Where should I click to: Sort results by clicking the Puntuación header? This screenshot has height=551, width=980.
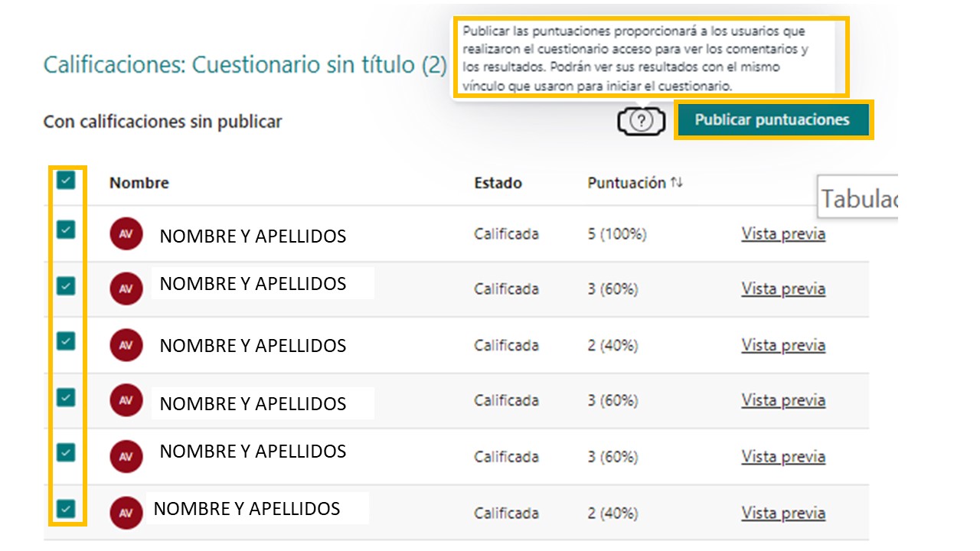pyautogui.click(x=628, y=183)
